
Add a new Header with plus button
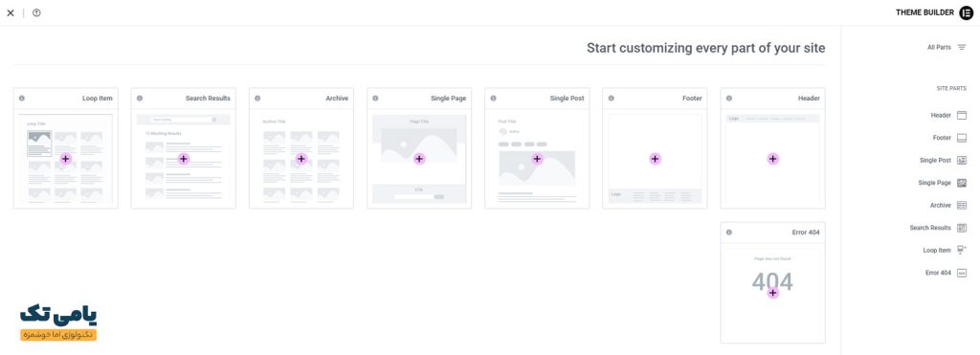[773, 159]
